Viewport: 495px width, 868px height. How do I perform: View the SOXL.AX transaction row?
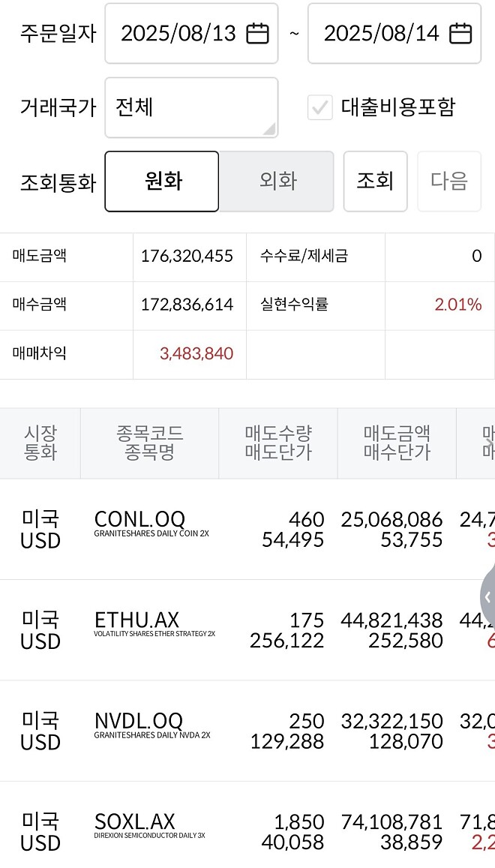pyautogui.click(x=247, y=829)
